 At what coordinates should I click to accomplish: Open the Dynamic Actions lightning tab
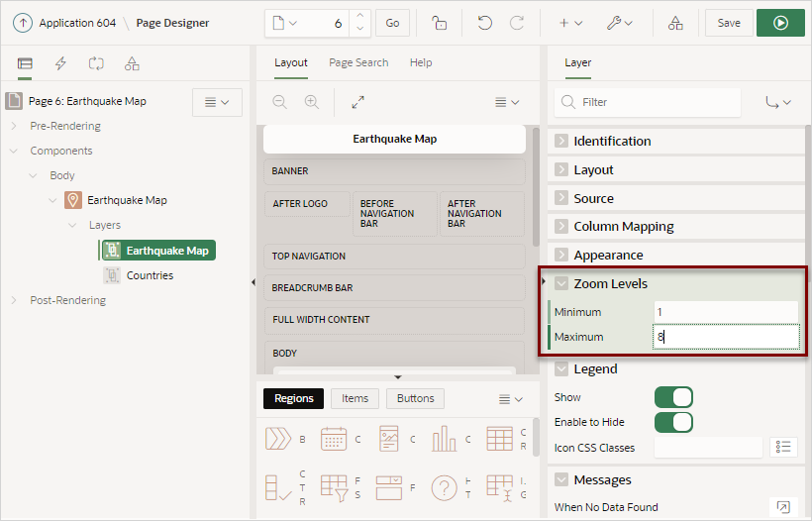point(60,63)
